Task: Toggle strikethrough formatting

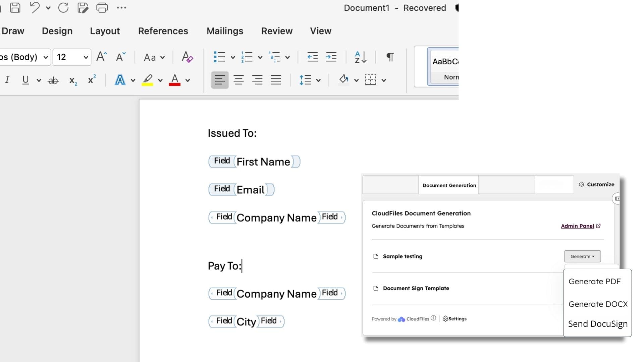Action: 53,80
